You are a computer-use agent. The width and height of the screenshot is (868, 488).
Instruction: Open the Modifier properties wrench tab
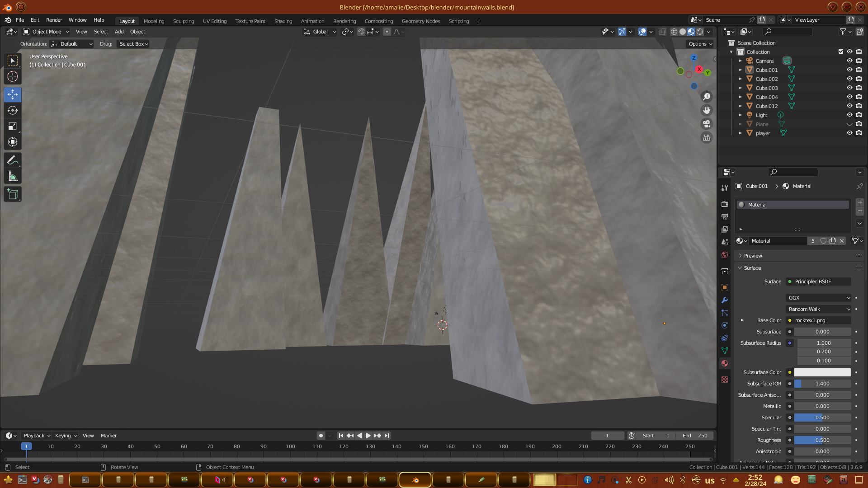click(725, 300)
